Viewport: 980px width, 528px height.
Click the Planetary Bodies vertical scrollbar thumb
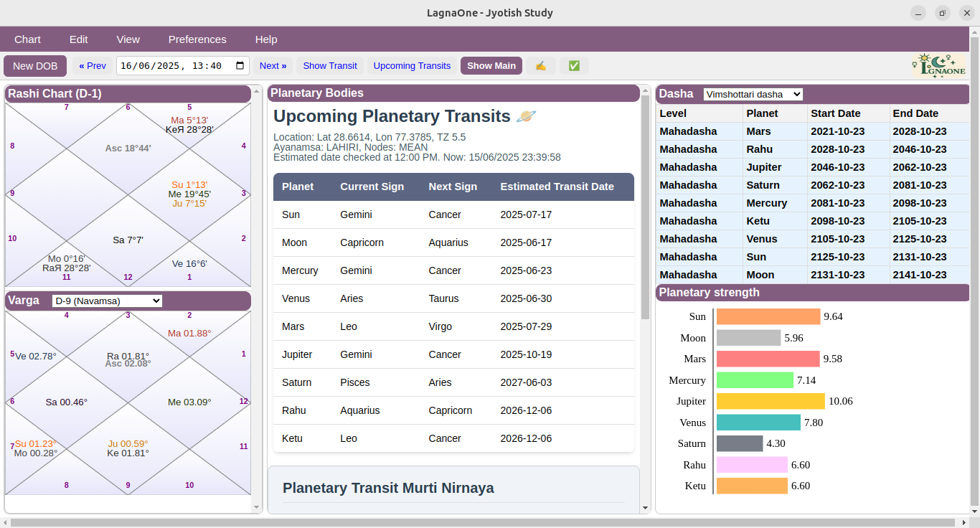(645, 208)
